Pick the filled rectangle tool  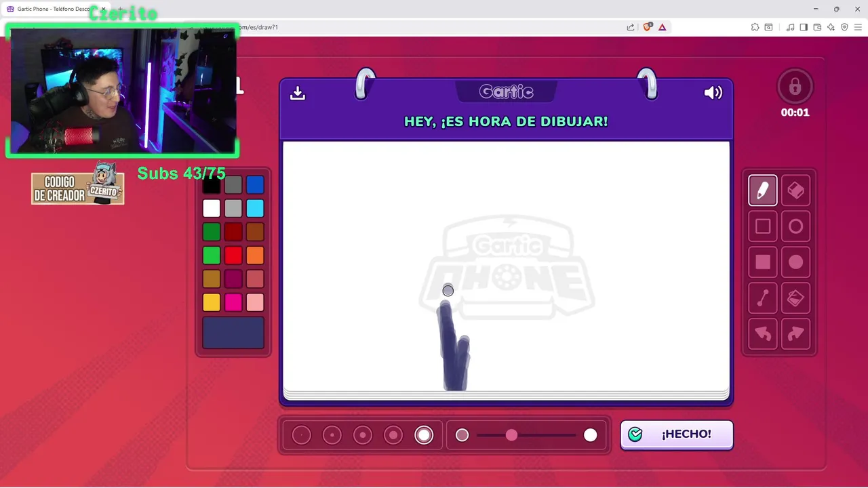pyautogui.click(x=763, y=262)
